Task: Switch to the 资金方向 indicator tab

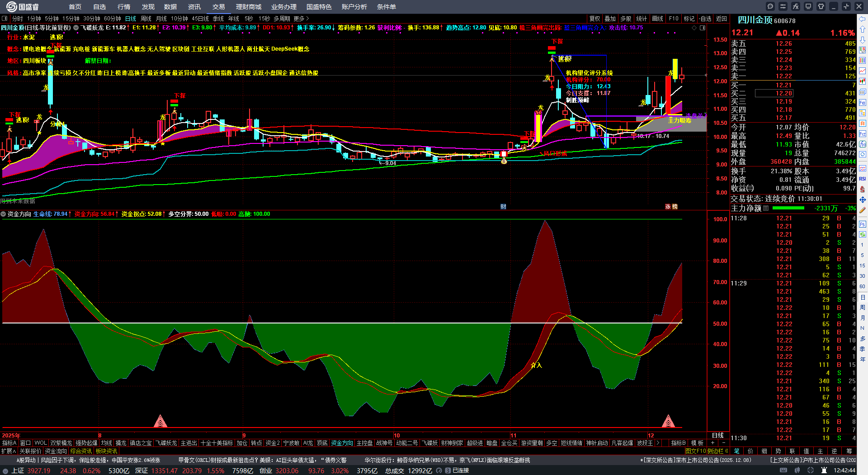Action: 342,443
